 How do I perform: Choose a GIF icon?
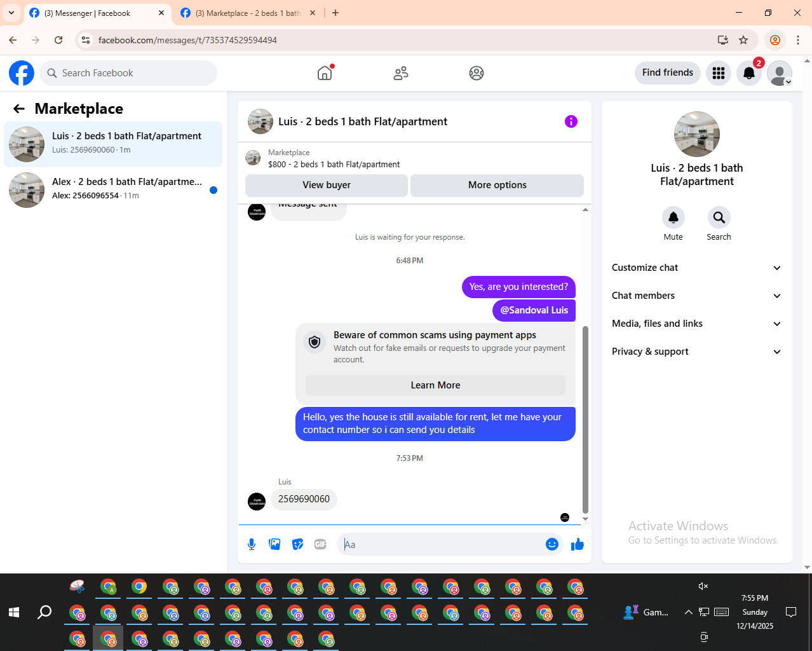[320, 544]
